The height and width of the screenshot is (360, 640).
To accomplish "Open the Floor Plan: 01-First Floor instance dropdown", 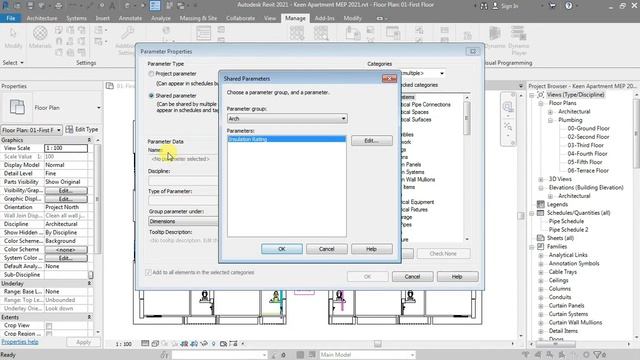I will (x=32, y=130).
